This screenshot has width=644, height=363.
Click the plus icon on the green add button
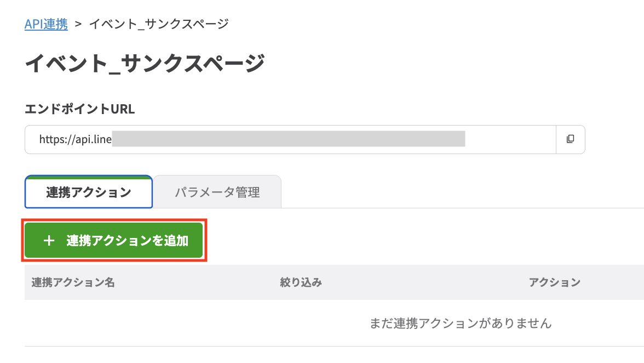click(50, 240)
